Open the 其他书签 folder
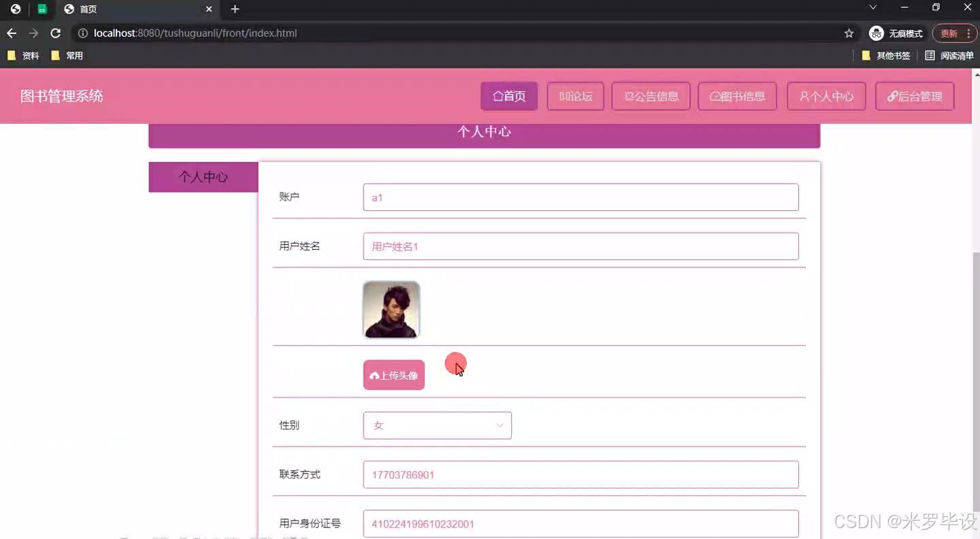Image resolution: width=980 pixels, height=539 pixels. click(x=886, y=56)
